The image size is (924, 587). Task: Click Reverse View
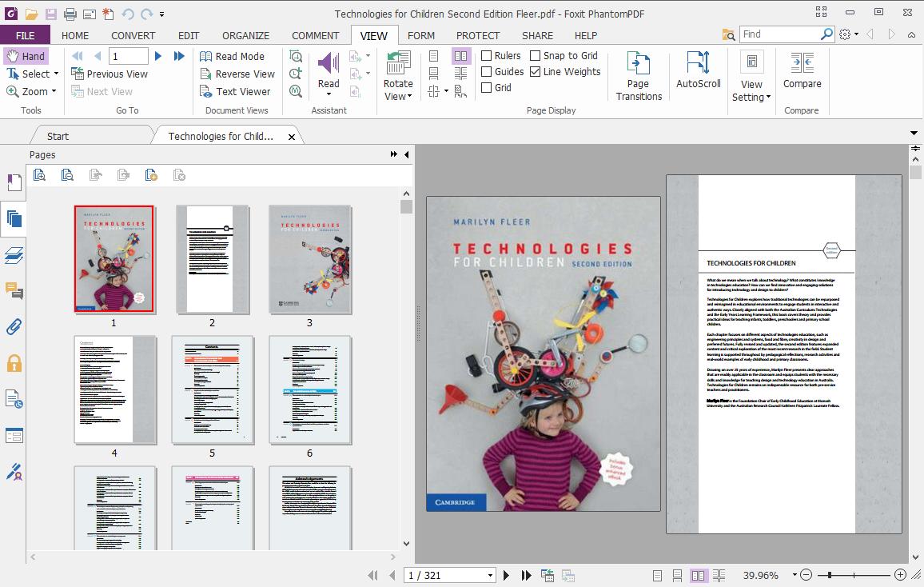coord(237,74)
